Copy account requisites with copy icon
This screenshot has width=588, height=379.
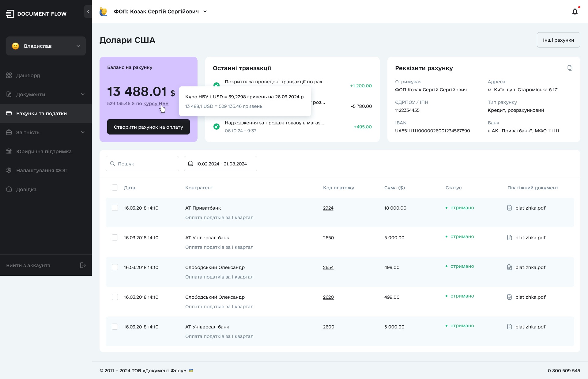(570, 68)
